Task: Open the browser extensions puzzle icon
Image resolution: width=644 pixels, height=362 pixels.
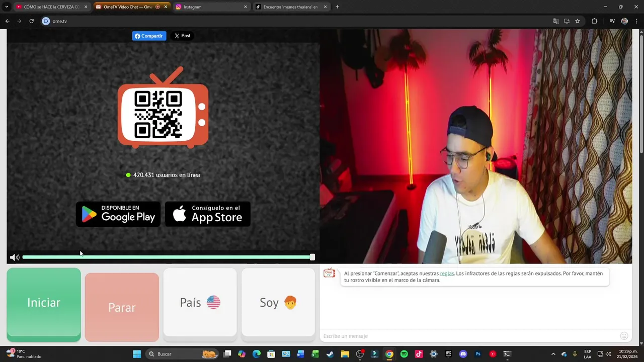Action: click(594, 21)
